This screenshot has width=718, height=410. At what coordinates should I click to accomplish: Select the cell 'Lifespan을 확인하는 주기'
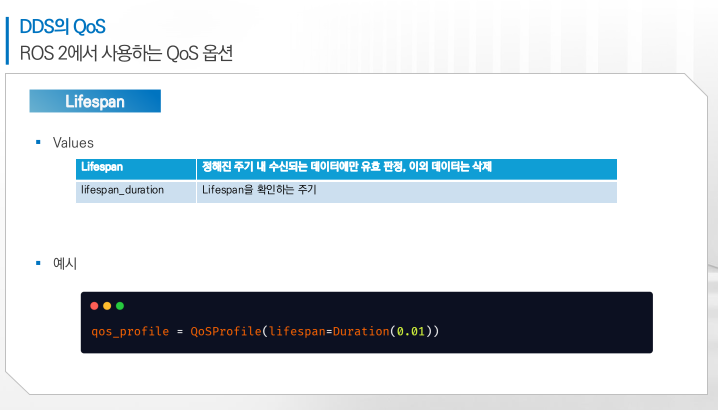[x=407, y=192]
